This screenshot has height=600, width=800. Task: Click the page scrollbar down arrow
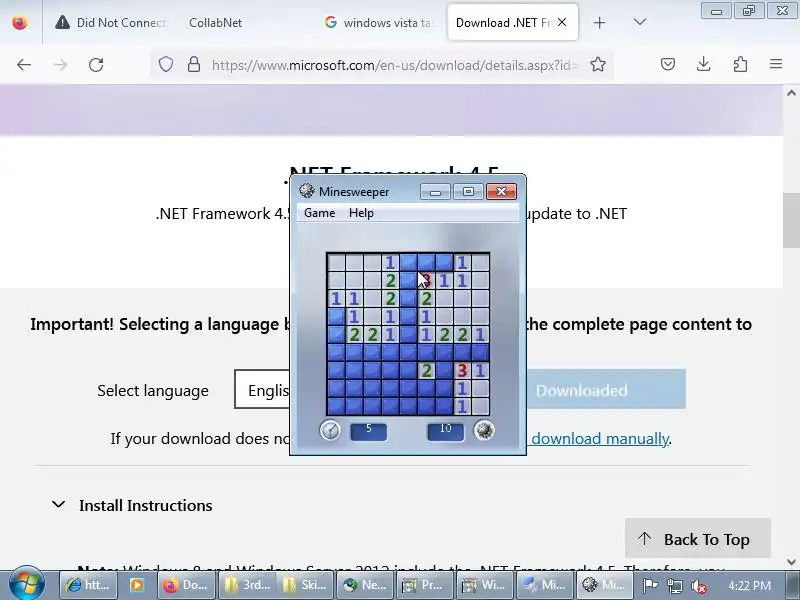(x=791, y=562)
